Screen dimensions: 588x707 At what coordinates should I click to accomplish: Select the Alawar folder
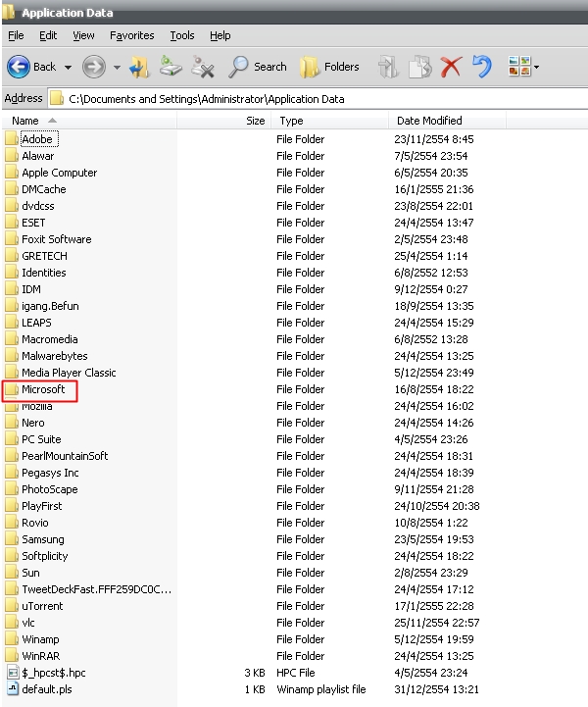(29, 156)
